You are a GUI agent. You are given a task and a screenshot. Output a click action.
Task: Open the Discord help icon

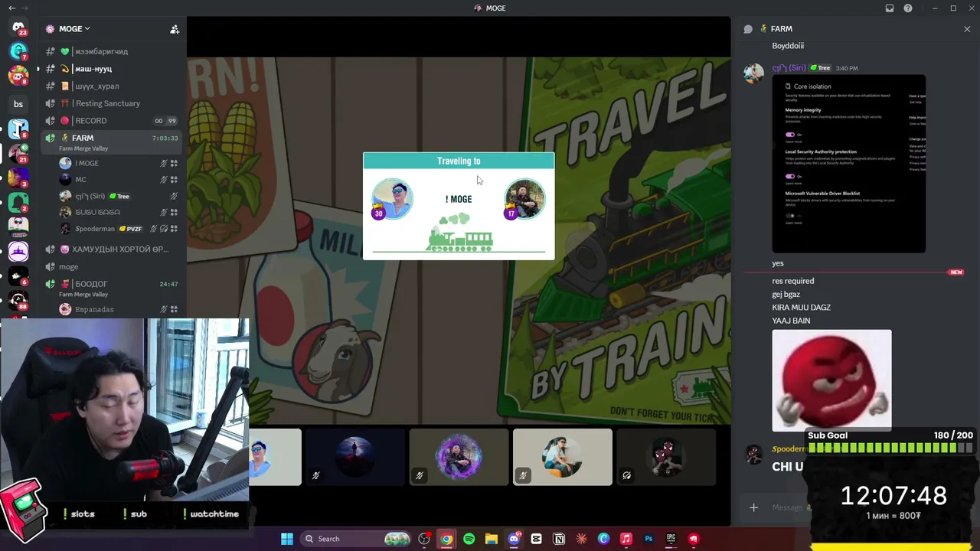(x=908, y=8)
